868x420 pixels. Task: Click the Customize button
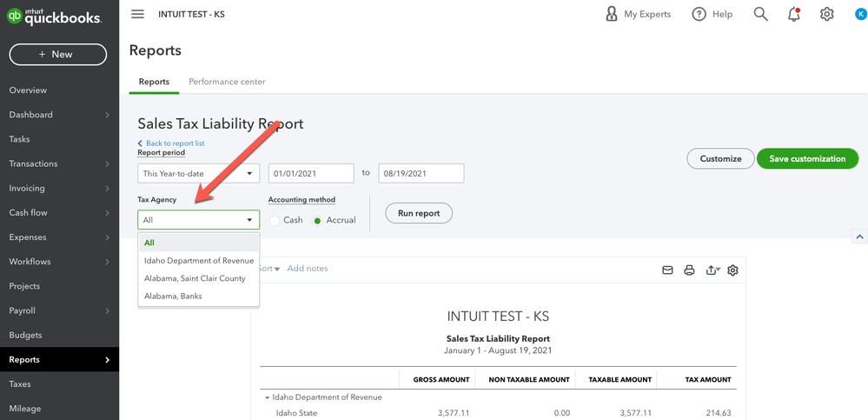point(720,158)
